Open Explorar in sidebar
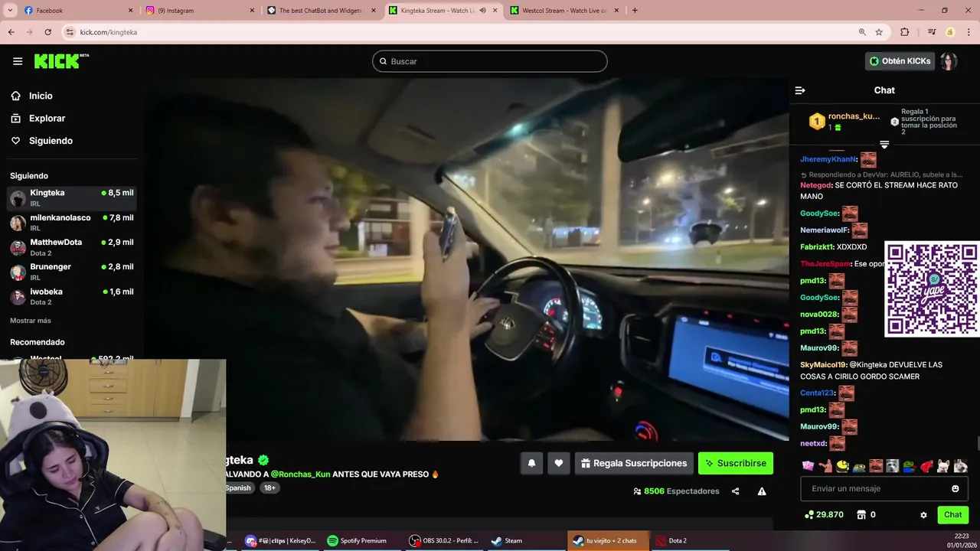This screenshot has height=551, width=980. 38,119
